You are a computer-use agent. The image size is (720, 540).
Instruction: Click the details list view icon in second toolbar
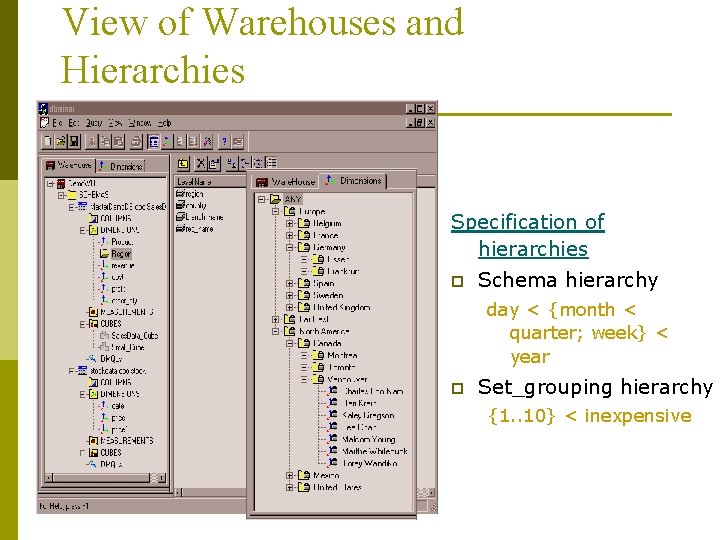271,163
